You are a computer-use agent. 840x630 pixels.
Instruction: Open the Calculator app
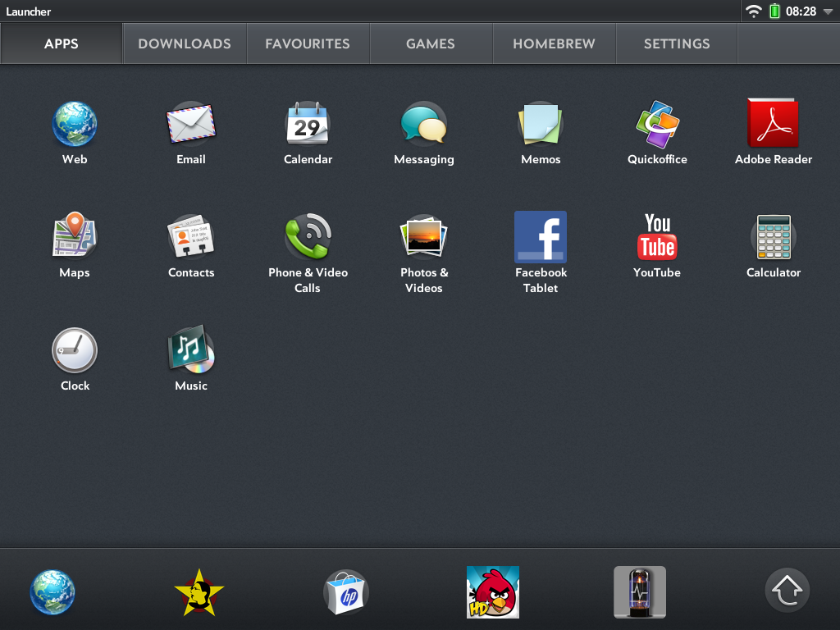pyautogui.click(x=774, y=237)
